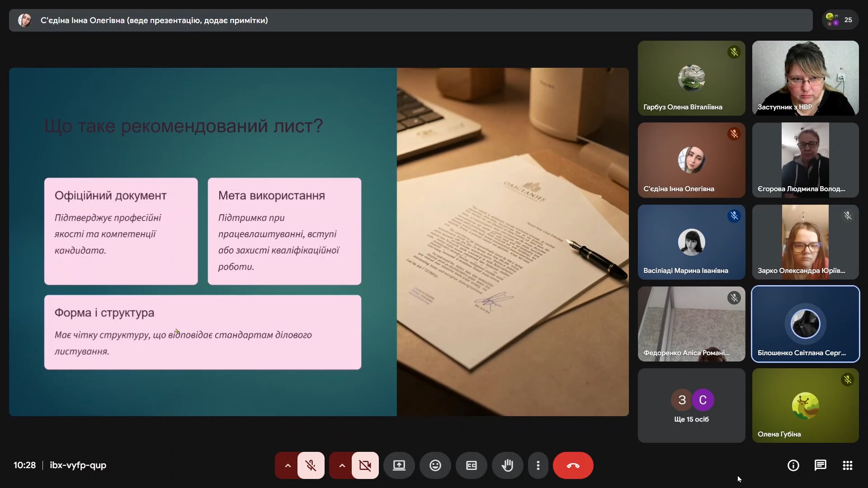This screenshot has width=868, height=488.
Task: Click the shared presentation slide
Action: click(x=319, y=242)
